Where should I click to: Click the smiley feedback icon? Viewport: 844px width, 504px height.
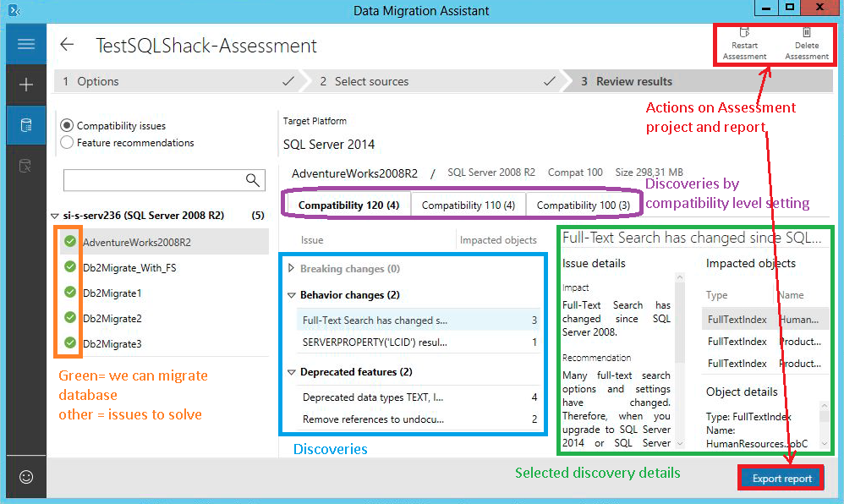[26, 477]
